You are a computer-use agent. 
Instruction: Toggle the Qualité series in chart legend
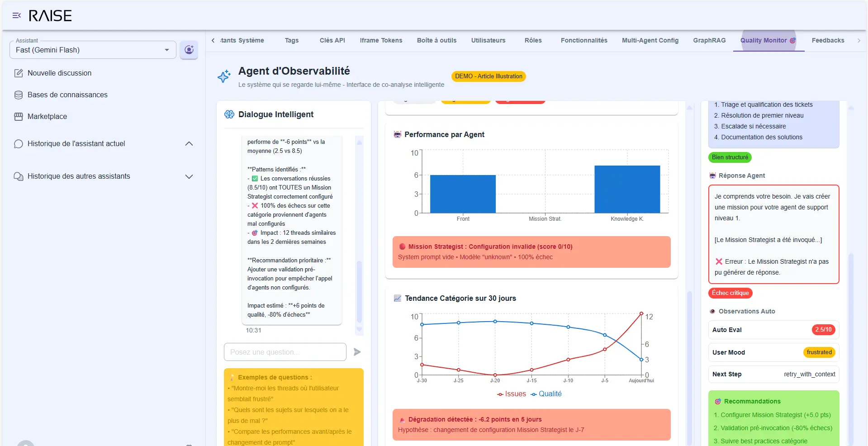point(546,394)
